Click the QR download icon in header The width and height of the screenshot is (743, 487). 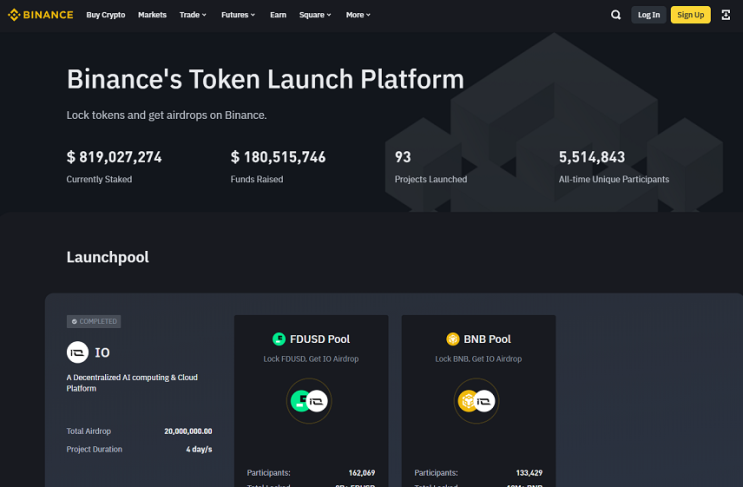pyautogui.click(x=725, y=15)
